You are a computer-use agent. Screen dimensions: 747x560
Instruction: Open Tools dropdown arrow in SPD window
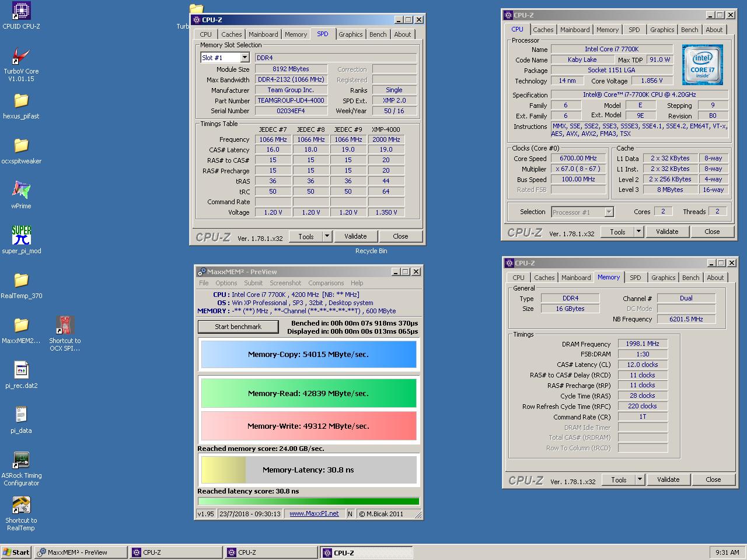(x=327, y=236)
